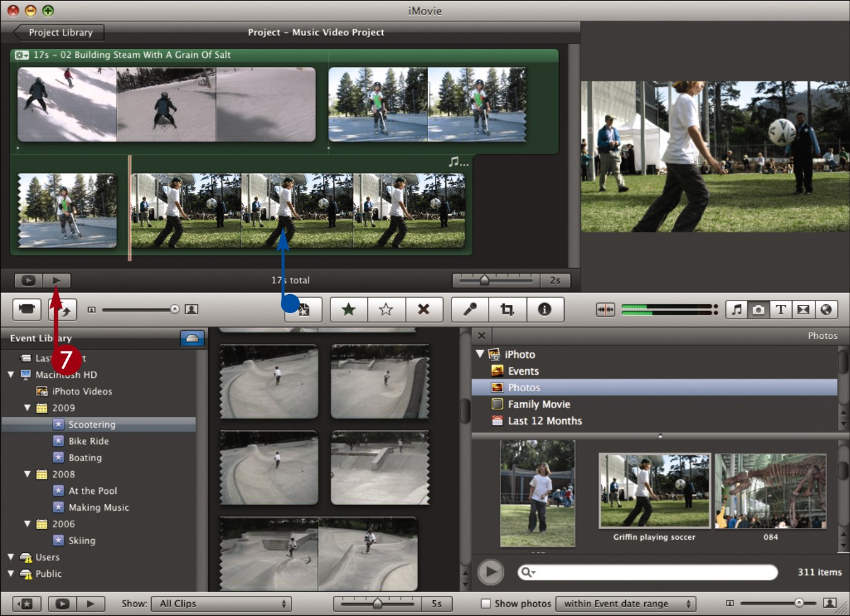The height and width of the screenshot is (616, 850).
Task: Open the transitions browser
Action: point(803,309)
